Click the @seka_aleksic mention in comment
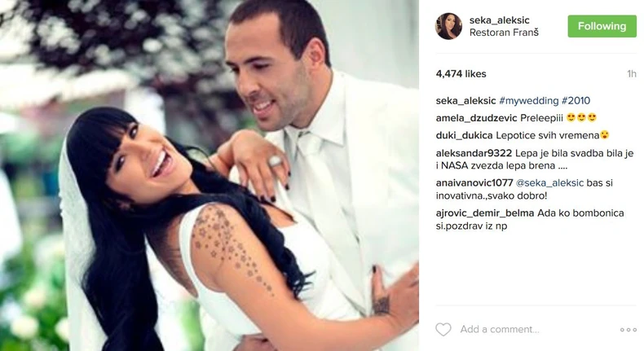This screenshot has height=351, width=644. tap(549, 183)
